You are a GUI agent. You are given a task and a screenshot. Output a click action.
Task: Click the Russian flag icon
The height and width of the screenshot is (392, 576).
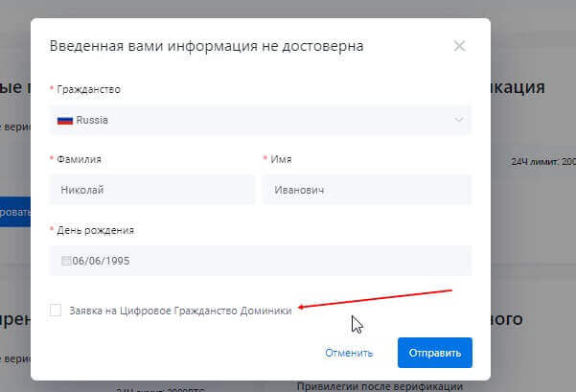pos(66,121)
